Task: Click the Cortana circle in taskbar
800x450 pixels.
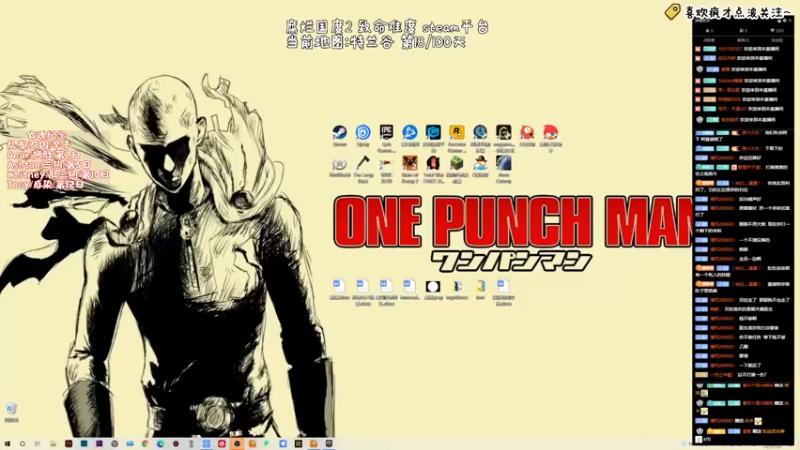Action: tap(22, 444)
